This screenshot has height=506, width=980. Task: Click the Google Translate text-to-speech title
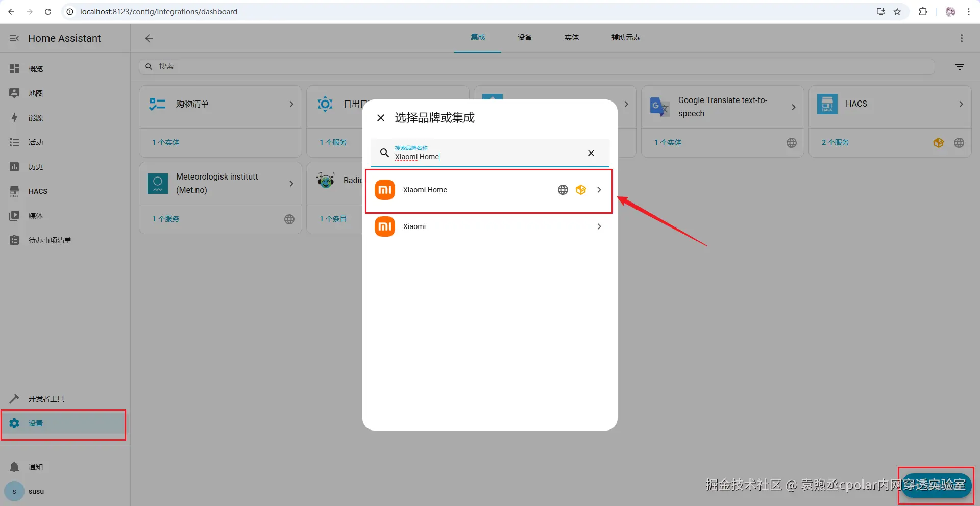tap(723, 107)
